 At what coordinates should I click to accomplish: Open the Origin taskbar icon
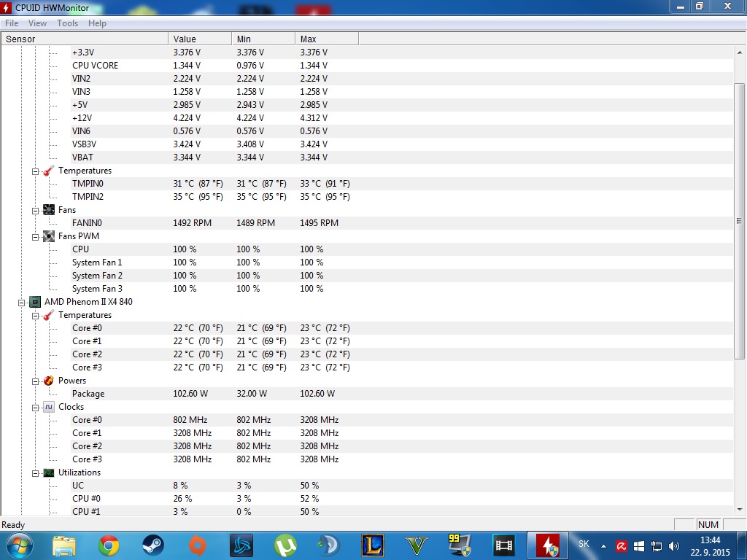click(197, 545)
